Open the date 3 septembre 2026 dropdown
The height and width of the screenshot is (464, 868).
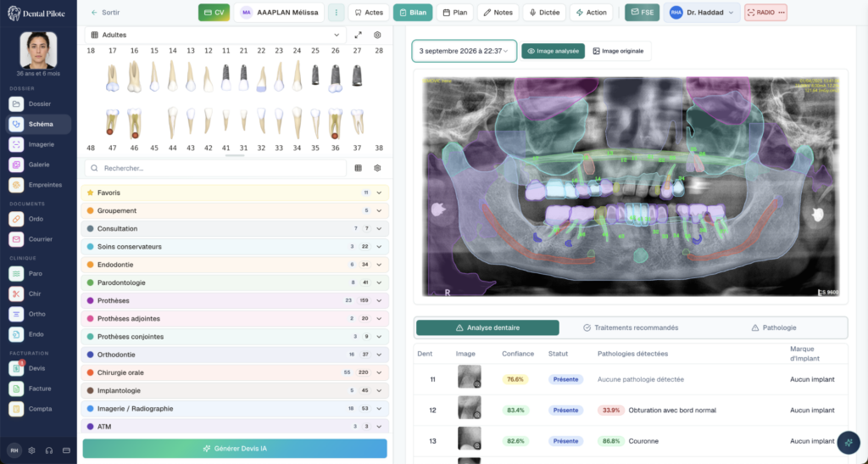point(464,51)
